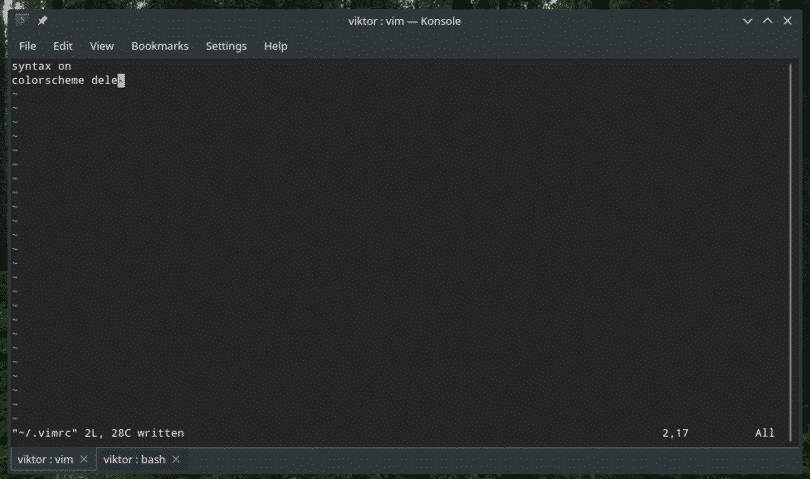Switch to the viktor : vim tab
This screenshot has width=810, height=479.
tap(45, 459)
